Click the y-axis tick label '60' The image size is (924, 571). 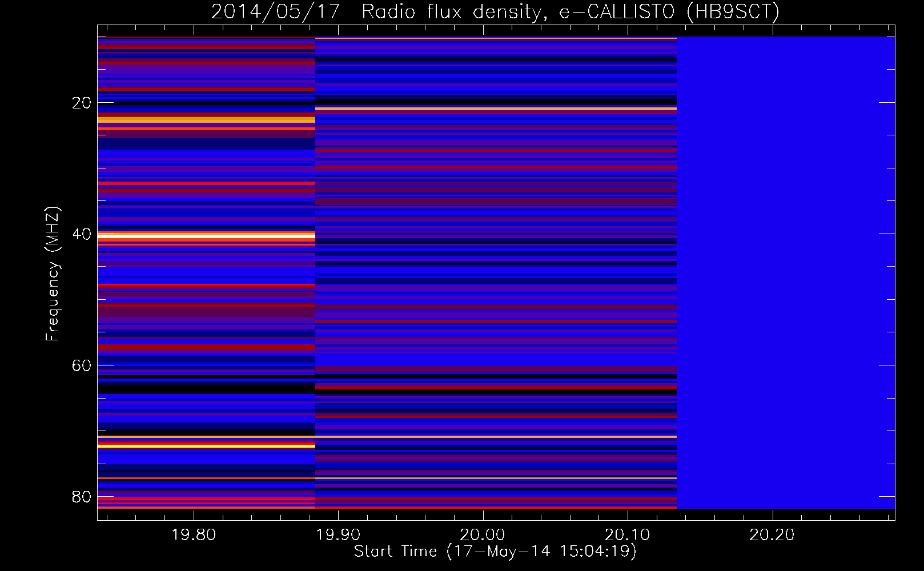point(82,365)
